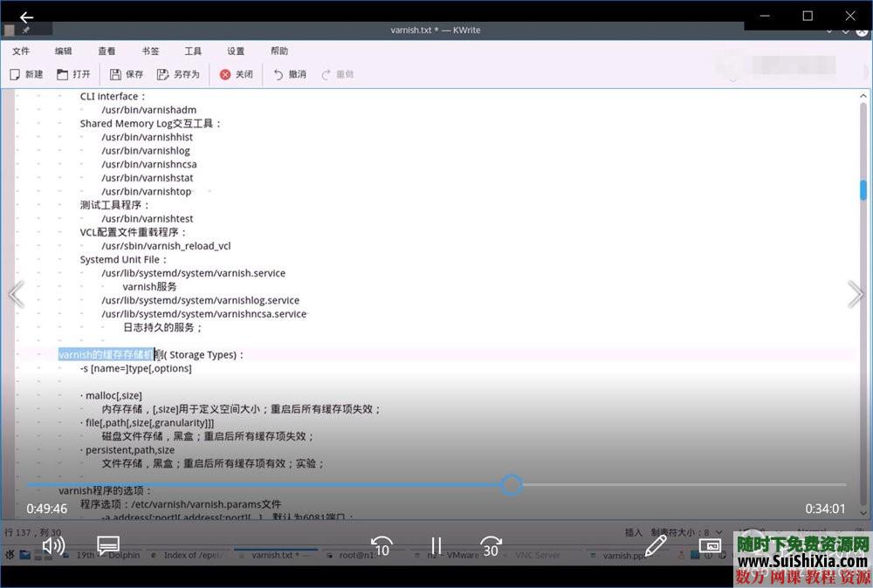Click the right chevron to go forward
Viewport: 873px width, 588px height.
click(x=856, y=294)
